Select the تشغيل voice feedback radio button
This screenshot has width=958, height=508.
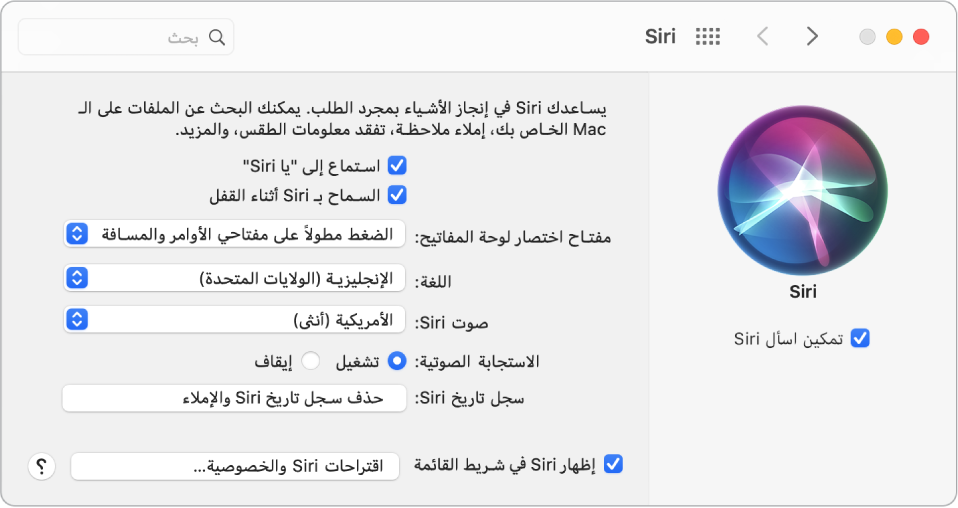(x=397, y=361)
